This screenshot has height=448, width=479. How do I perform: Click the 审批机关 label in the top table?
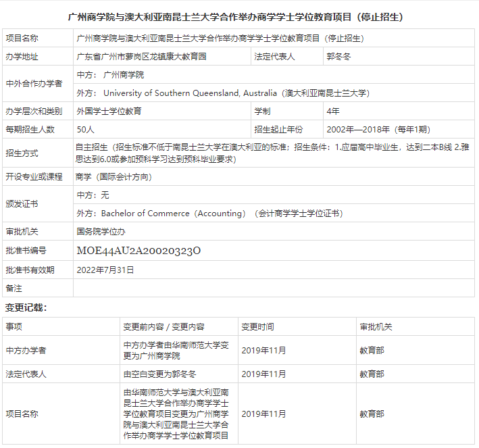(22, 232)
